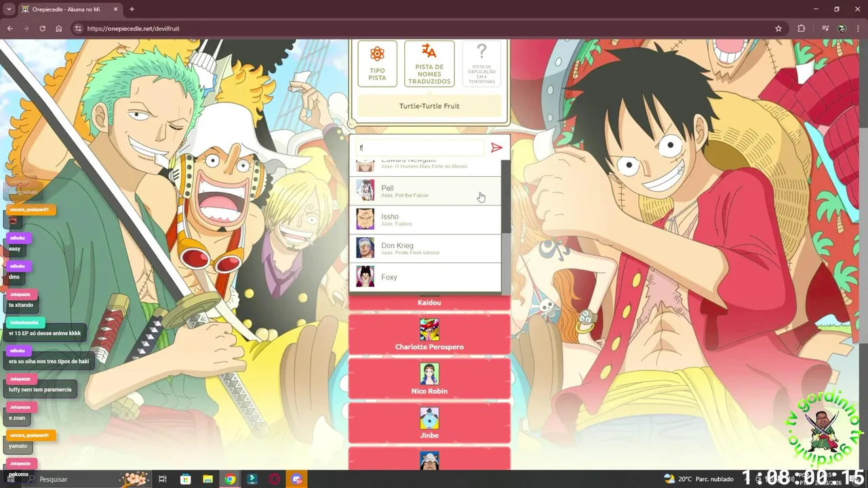Select Foxy from the suggestion list

[x=425, y=277]
